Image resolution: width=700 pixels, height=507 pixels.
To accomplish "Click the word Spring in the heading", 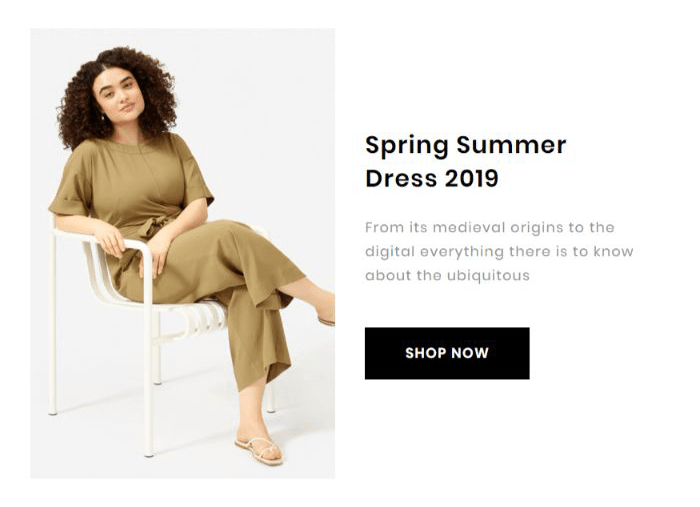I will point(407,146).
